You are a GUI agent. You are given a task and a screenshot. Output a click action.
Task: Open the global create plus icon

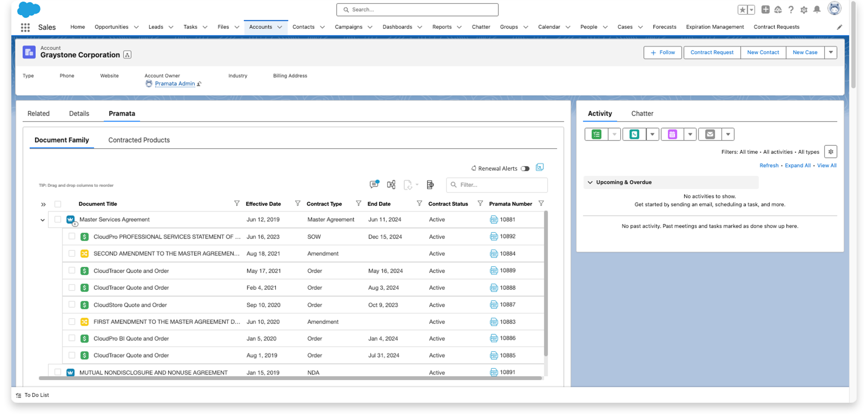[x=766, y=10]
